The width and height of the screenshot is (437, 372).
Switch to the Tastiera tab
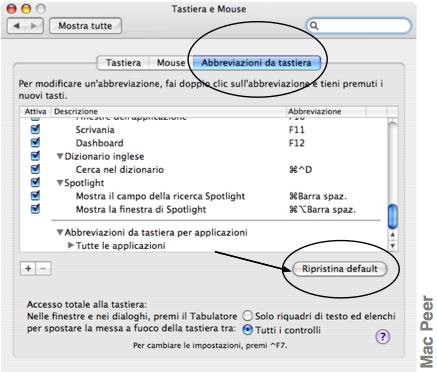tap(123, 63)
